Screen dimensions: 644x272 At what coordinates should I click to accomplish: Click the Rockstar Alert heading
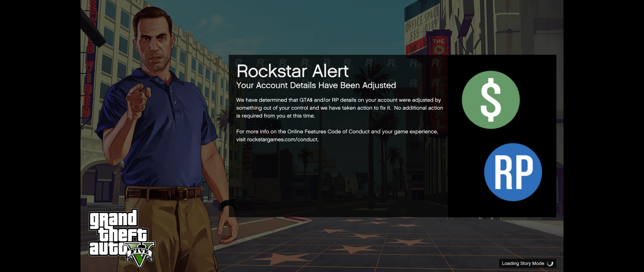292,71
